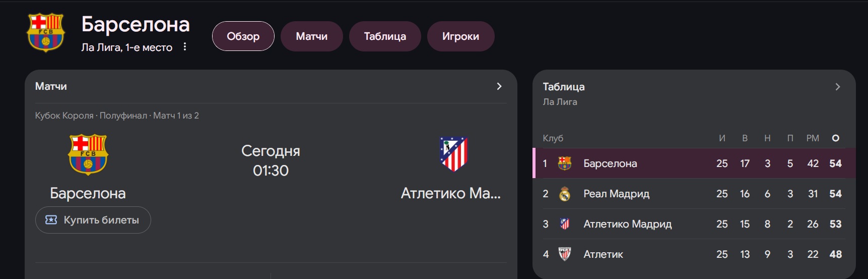Go to the Игроки tab
The width and height of the screenshot is (868, 279).
pos(460,36)
